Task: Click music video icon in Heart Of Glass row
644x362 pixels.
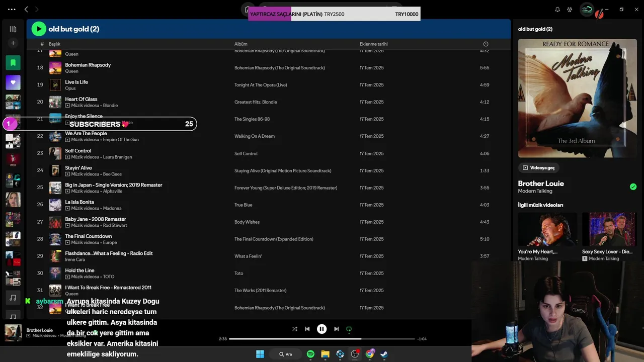Action: pyautogui.click(x=67, y=106)
